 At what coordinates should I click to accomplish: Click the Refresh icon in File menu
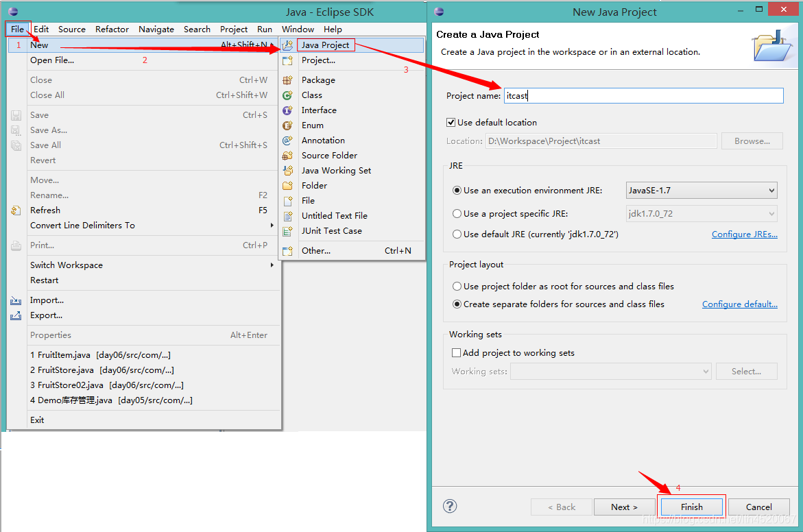(16, 210)
